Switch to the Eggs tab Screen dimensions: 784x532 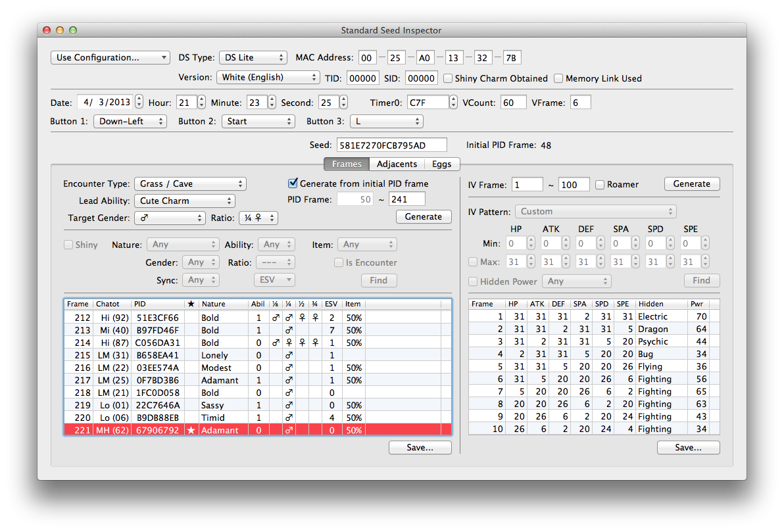point(441,164)
